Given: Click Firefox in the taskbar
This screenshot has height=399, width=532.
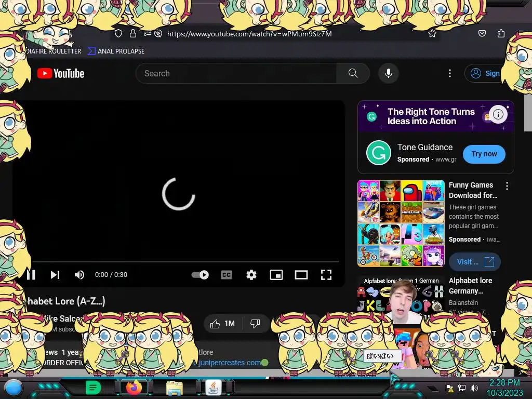Looking at the screenshot, I should tap(134, 388).
